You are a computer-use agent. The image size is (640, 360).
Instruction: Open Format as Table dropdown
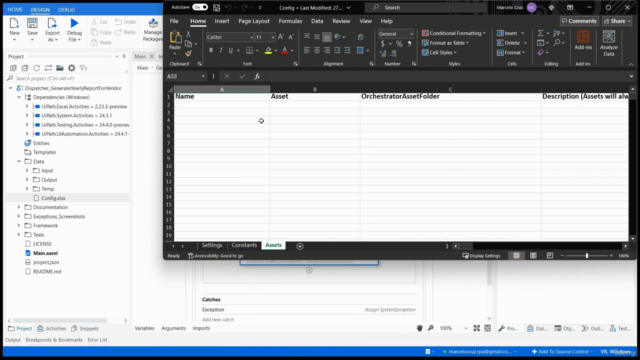pyautogui.click(x=445, y=43)
